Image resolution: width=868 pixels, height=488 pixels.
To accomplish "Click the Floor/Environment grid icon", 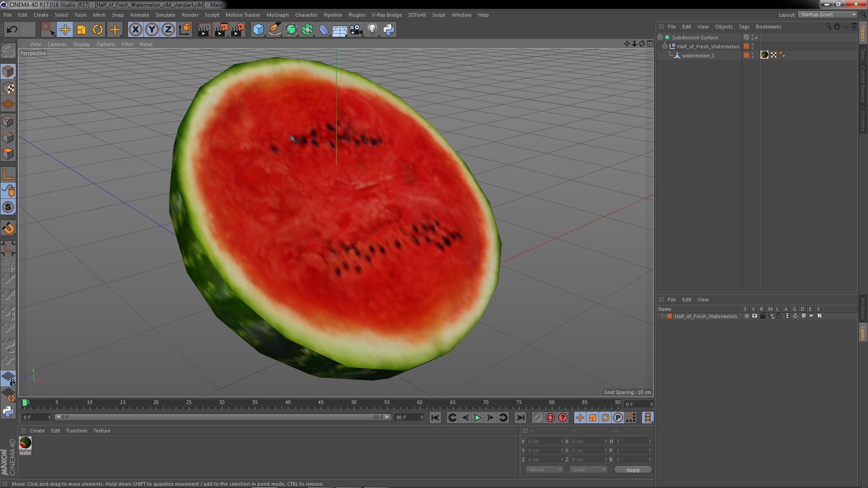I will point(340,30).
